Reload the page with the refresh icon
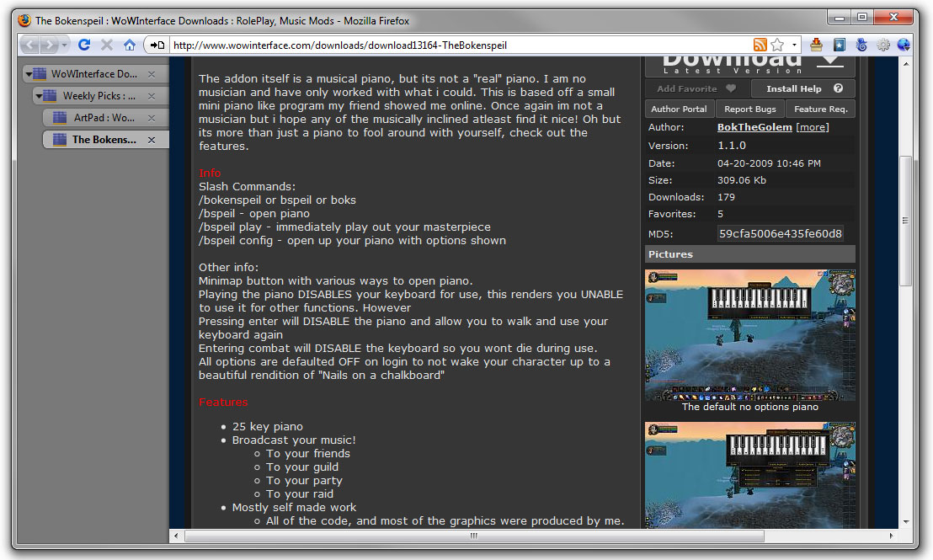Screen dimensions: 933x560 [84, 45]
